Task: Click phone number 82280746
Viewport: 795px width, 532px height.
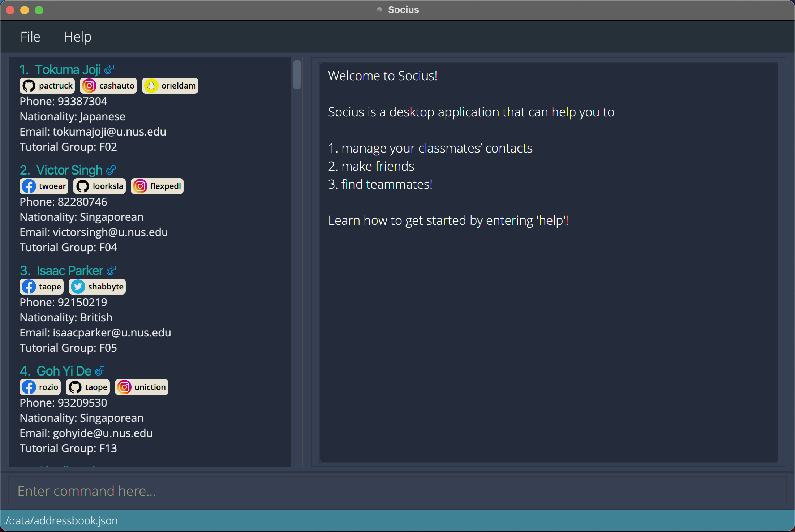Action: coord(82,202)
